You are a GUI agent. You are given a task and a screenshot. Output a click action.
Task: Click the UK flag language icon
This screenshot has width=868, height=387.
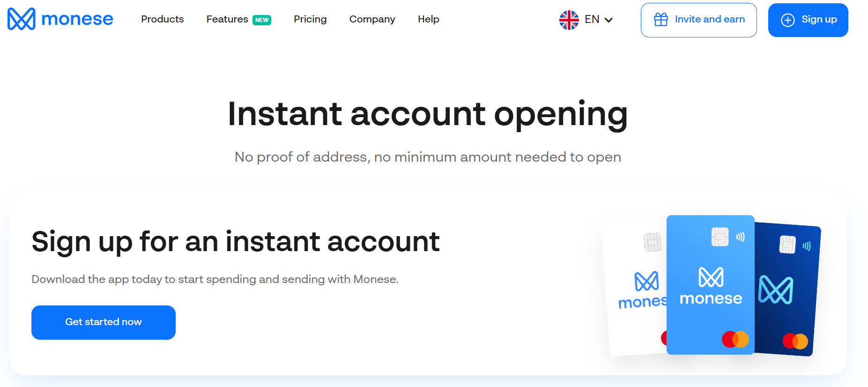point(569,20)
